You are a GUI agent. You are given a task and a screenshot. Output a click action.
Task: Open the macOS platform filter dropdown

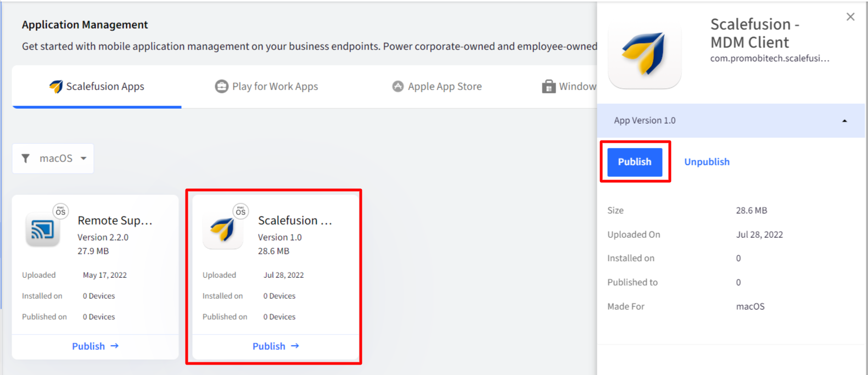pyautogui.click(x=63, y=159)
